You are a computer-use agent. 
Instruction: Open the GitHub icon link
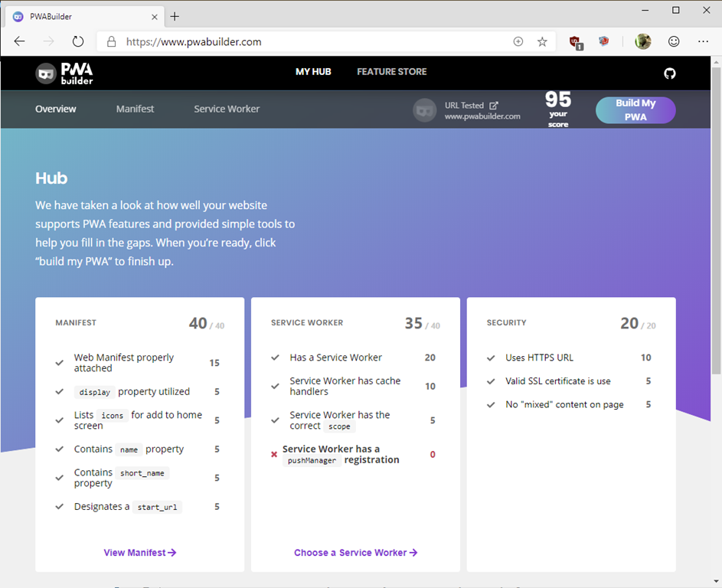tap(669, 73)
